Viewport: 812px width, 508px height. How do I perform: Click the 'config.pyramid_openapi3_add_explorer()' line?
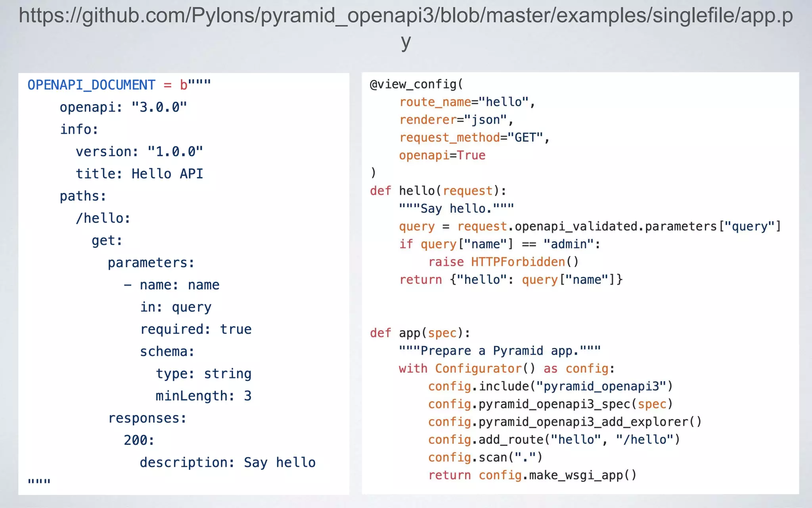click(565, 422)
